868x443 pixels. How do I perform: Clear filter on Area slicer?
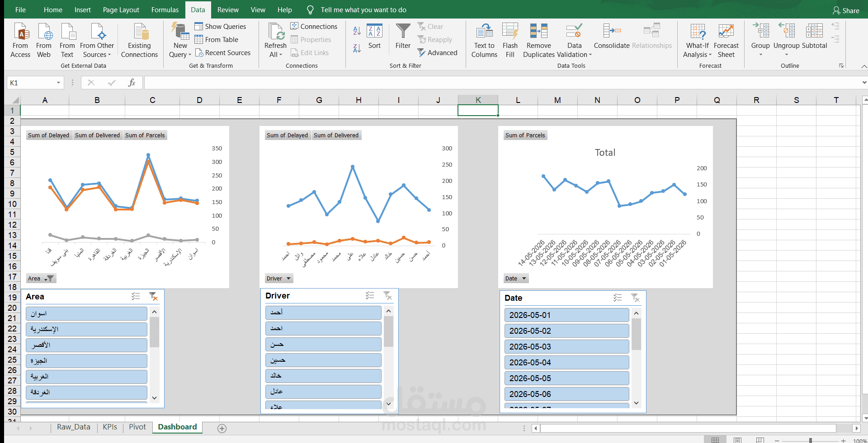coord(153,297)
